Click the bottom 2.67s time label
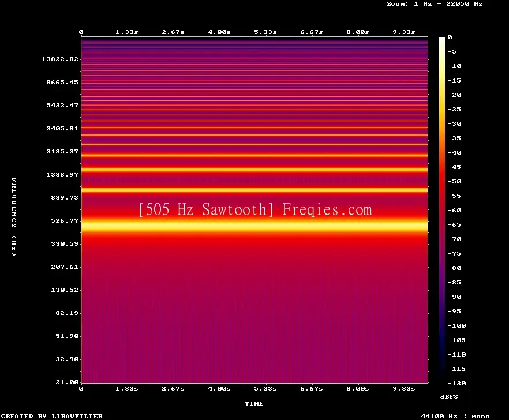Viewport: 509px width, 420px height. (173, 388)
